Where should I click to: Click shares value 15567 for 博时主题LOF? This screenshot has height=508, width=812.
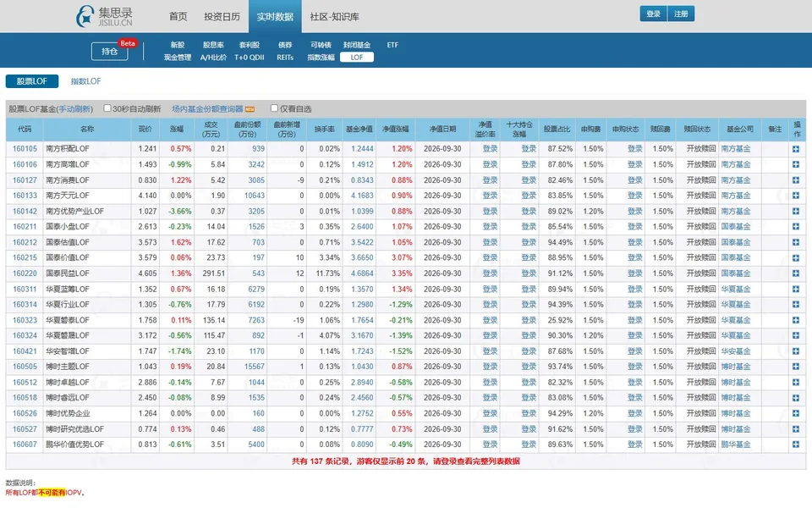coord(255,367)
